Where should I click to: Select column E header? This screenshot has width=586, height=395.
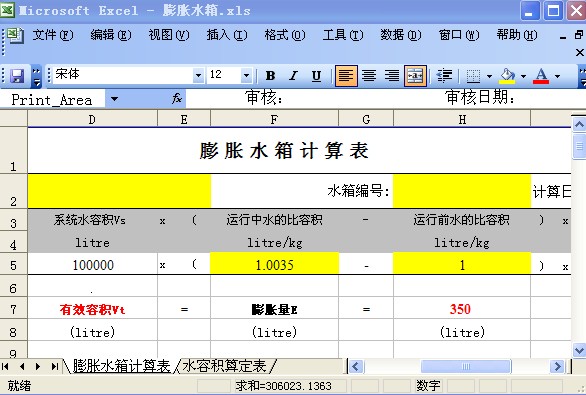(184, 120)
